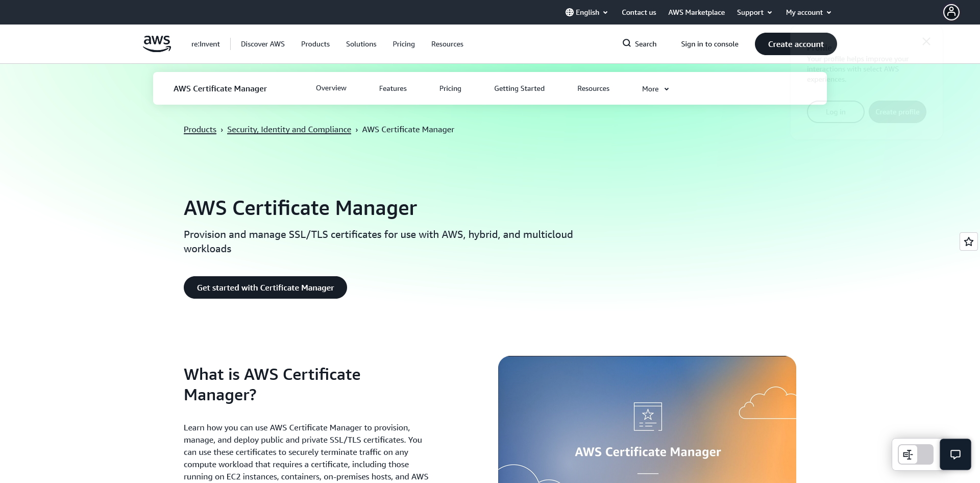Screen dimensions: 980x483
Task: Expand the Support dropdown menu
Action: [754, 12]
